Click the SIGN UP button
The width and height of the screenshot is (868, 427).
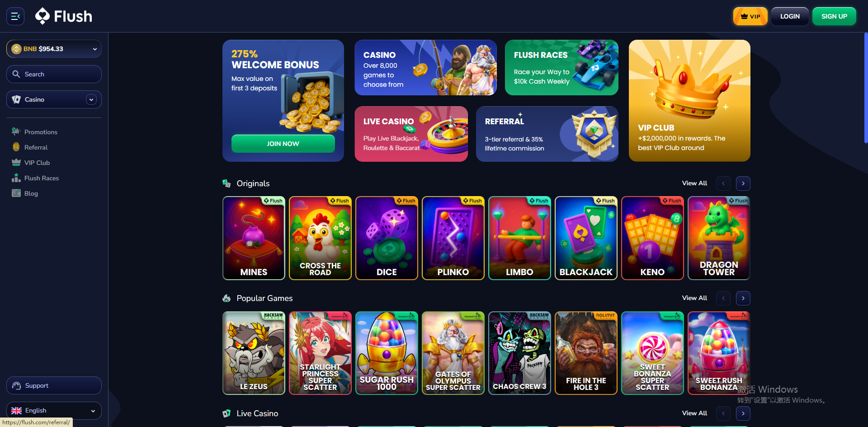click(834, 16)
